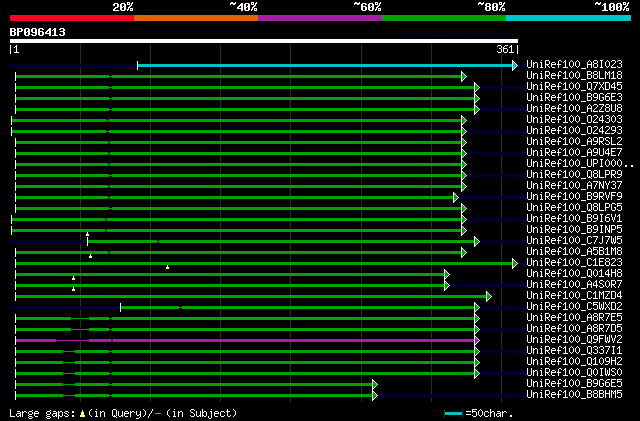Image resolution: width=640 pixels, height=421 pixels.
Task: Select the hit label UniRef100_Q337I1
Action: click(574, 351)
